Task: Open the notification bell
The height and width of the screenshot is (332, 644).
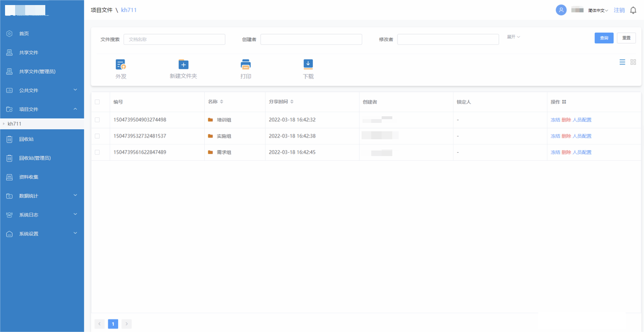Action: click(x=633, y=10)
